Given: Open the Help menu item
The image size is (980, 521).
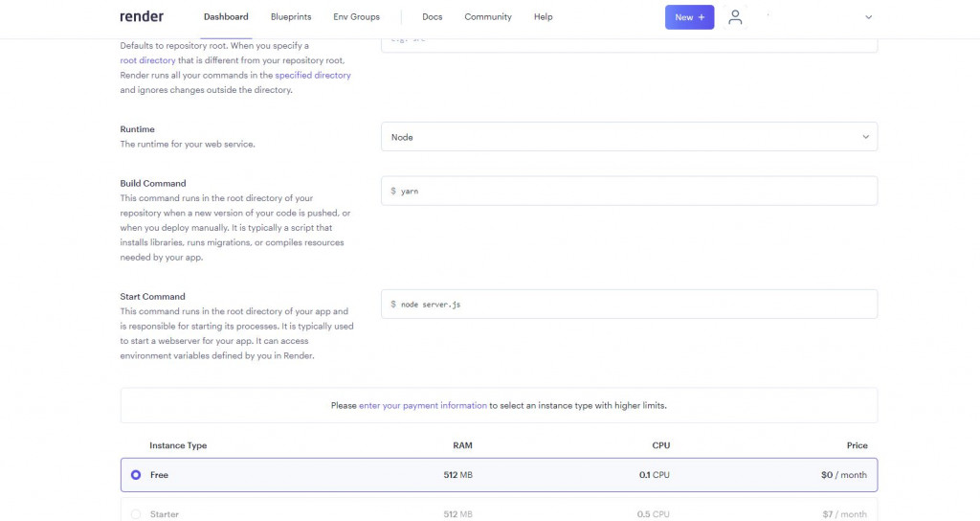Looking at the screenshot, I should pos(543,17).
